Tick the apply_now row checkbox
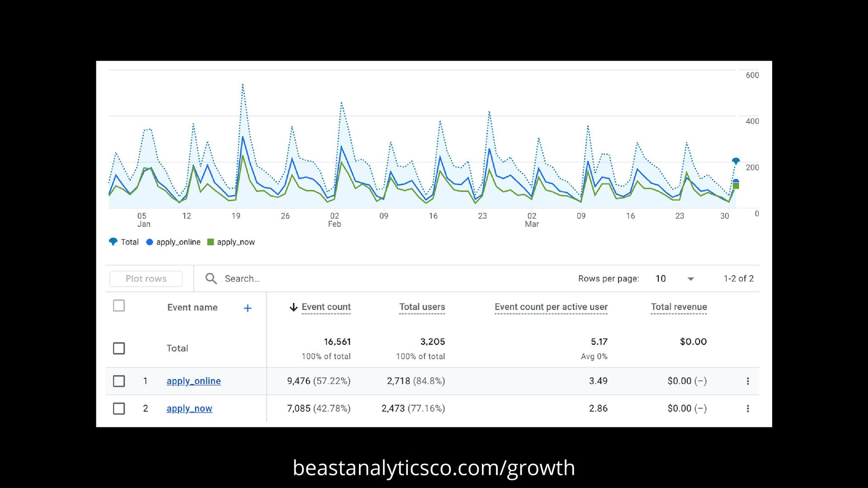Viewport: 868px width, 488px height. (x=119, y=408)
